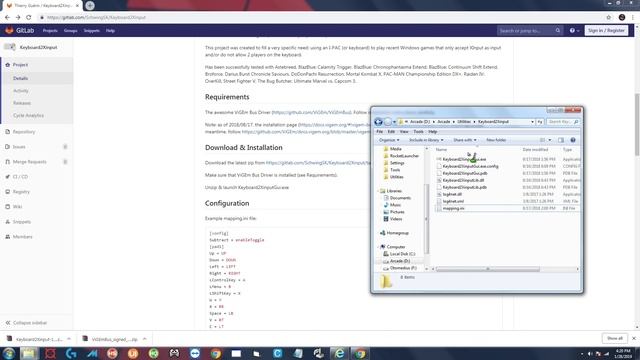
Task: Click the Sign in / Register button
Action: [606, 31]
